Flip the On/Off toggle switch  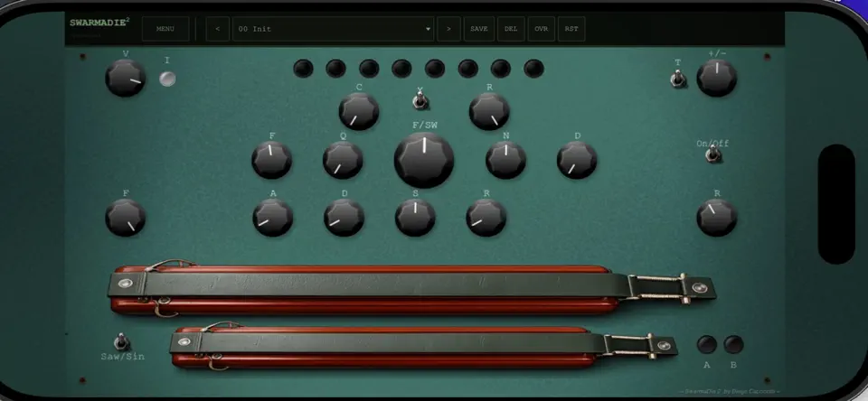click(712, 154)
